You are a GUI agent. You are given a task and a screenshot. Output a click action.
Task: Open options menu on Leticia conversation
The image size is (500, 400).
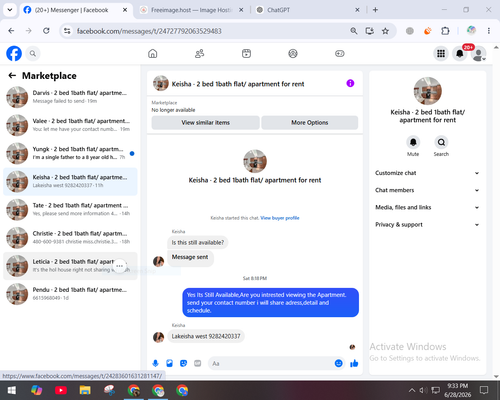pos(120,266)
